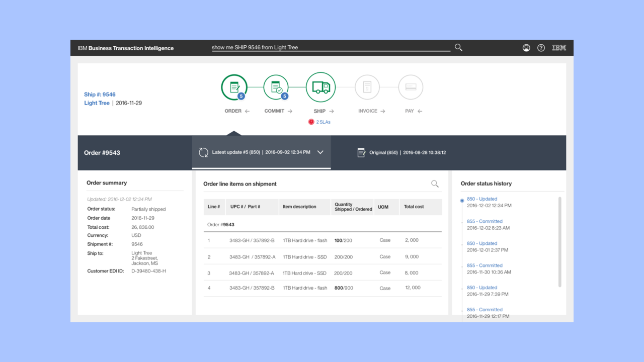Select the SHIP truck stage icon
Viewport: 644px width, 362px height.
click(x=320, y=87)
